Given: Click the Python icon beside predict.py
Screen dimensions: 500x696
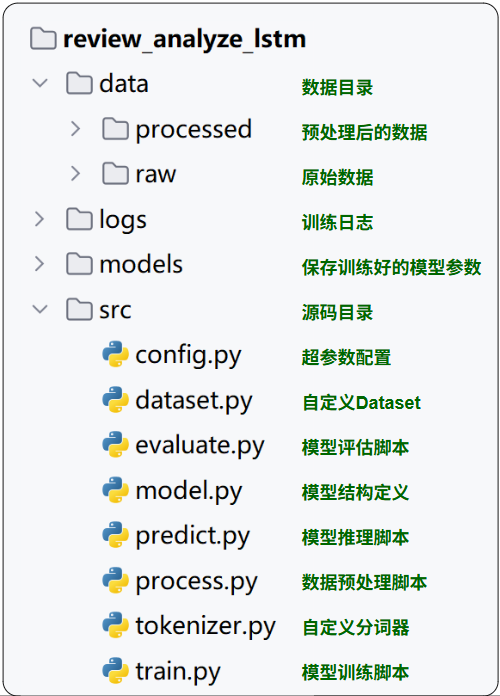Looking at the screenshot, I should (x=115, y=535).
